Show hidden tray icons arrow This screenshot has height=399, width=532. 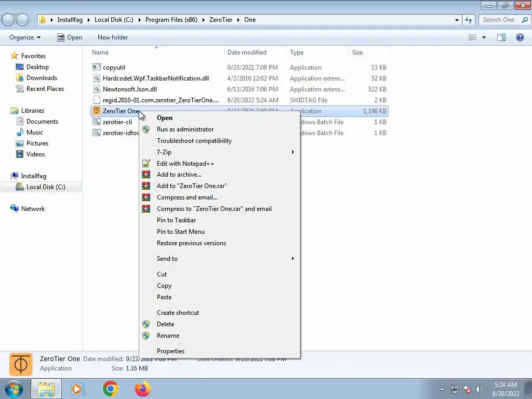[442, 389]
